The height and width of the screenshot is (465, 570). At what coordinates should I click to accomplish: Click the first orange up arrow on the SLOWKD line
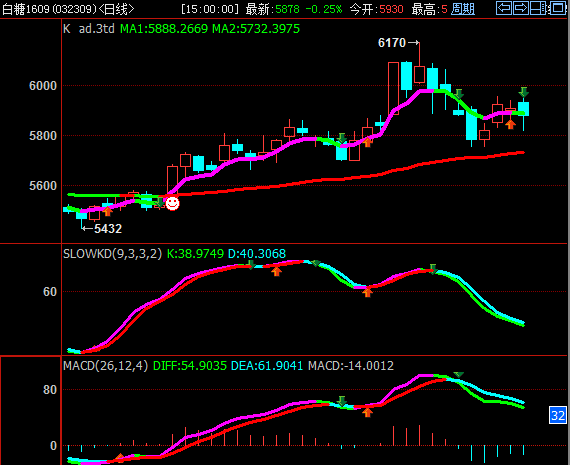click(277, 271)
